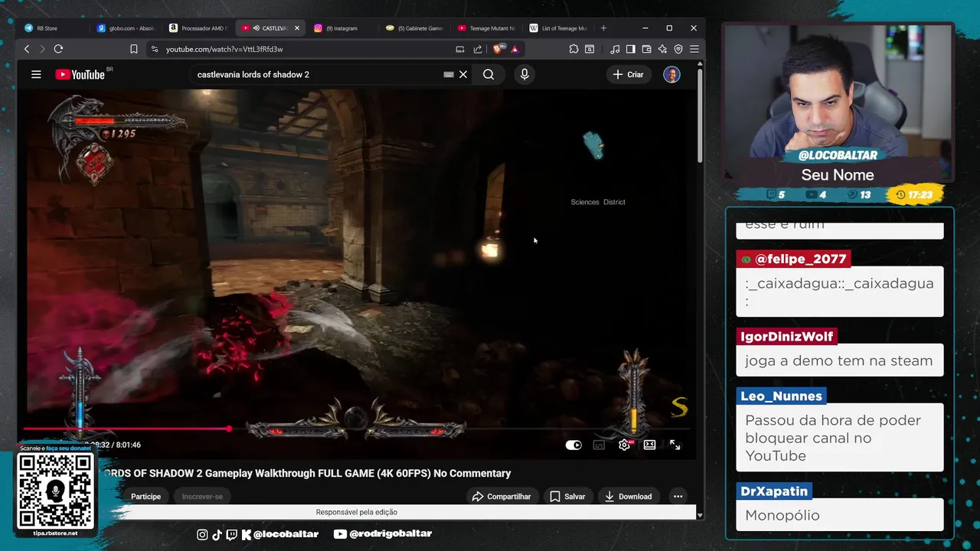The height and width of the screenshot is (551, 980).
Task: Open the YouTube account avatar menu
Action: 671,74
